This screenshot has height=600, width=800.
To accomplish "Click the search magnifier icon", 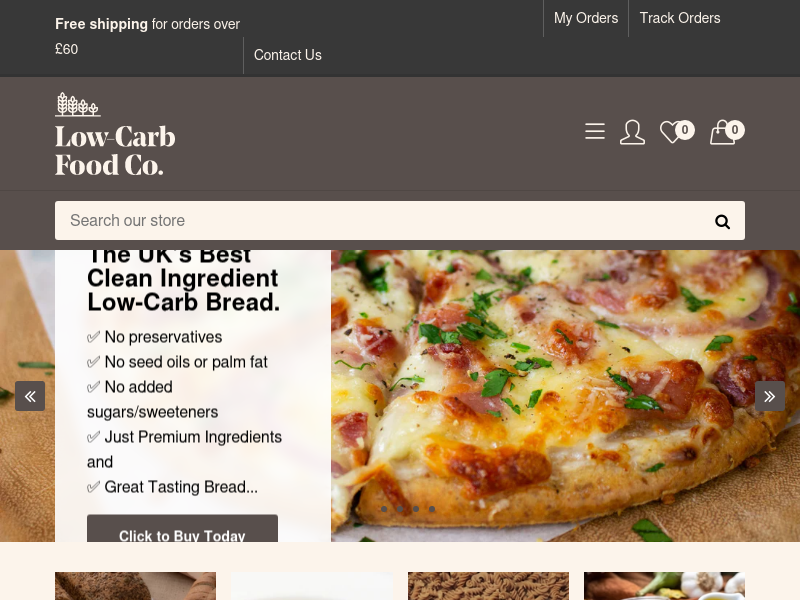I will click(x=722, y=221).
